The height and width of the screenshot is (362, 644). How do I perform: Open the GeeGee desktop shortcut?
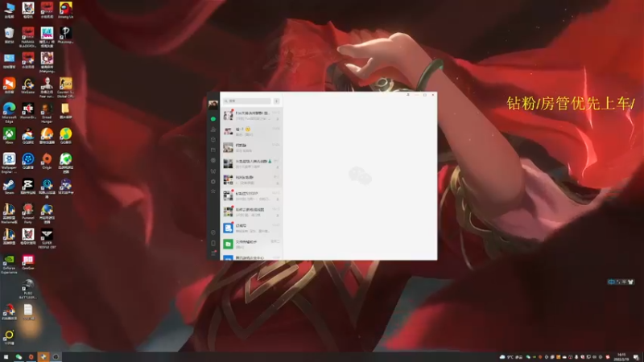click(28, 262)
